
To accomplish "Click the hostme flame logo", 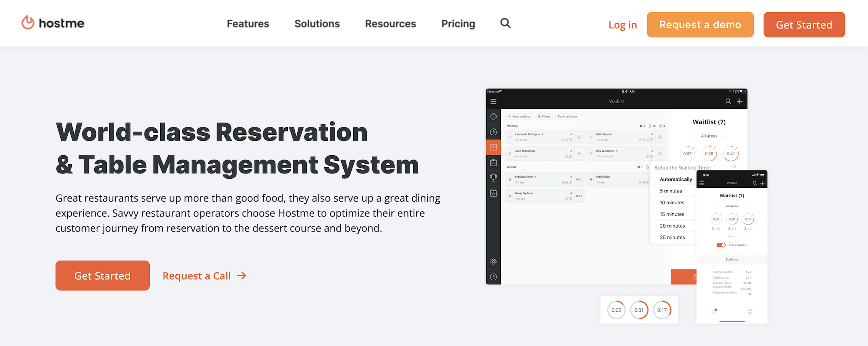I will pyautogui.click(x=28, y=23).
